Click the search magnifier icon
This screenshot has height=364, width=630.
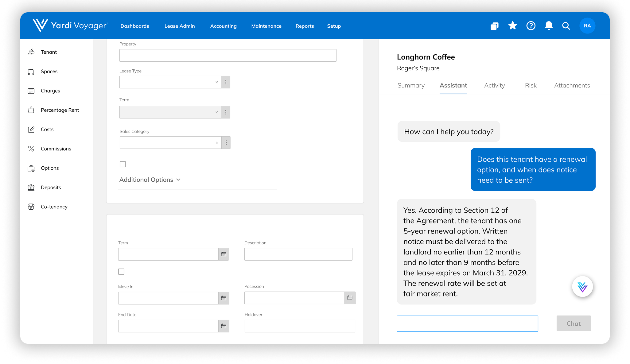(x=566, y=26)
